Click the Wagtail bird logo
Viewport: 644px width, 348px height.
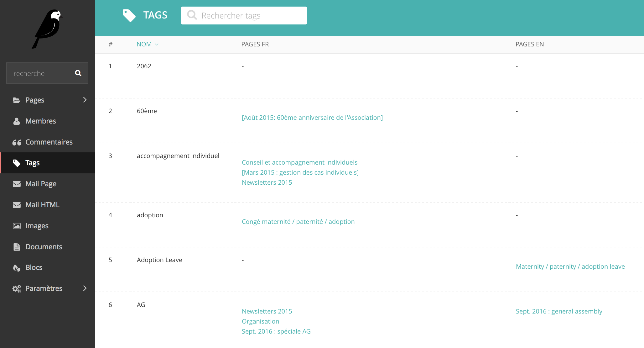48,29
